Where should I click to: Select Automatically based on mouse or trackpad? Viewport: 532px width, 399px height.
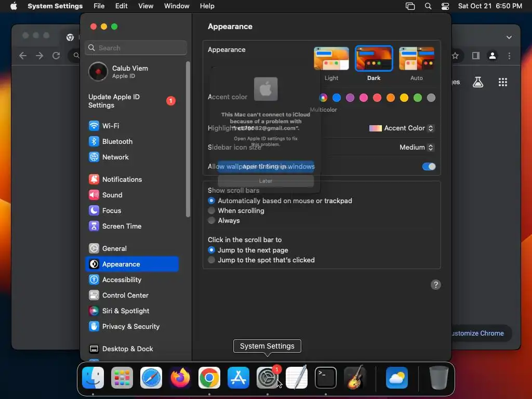(211, 201)
